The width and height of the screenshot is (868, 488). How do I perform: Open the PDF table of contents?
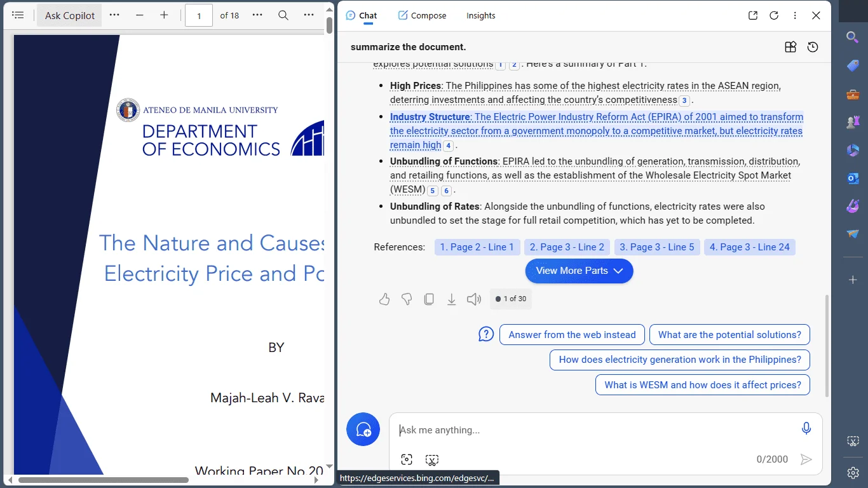[x=18, y=15]
